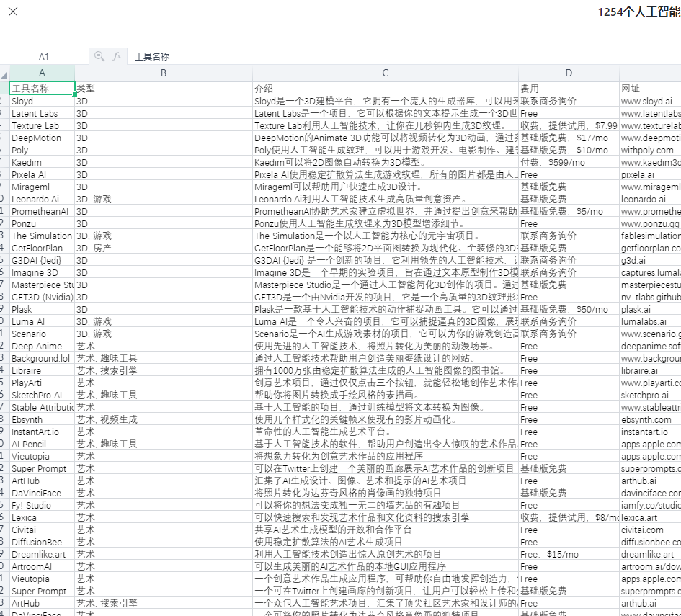Image resolution: width=681 pixels, height=616 pixels.
Task: Click the 3D, 房产 type cell
Action: (164, 249)
